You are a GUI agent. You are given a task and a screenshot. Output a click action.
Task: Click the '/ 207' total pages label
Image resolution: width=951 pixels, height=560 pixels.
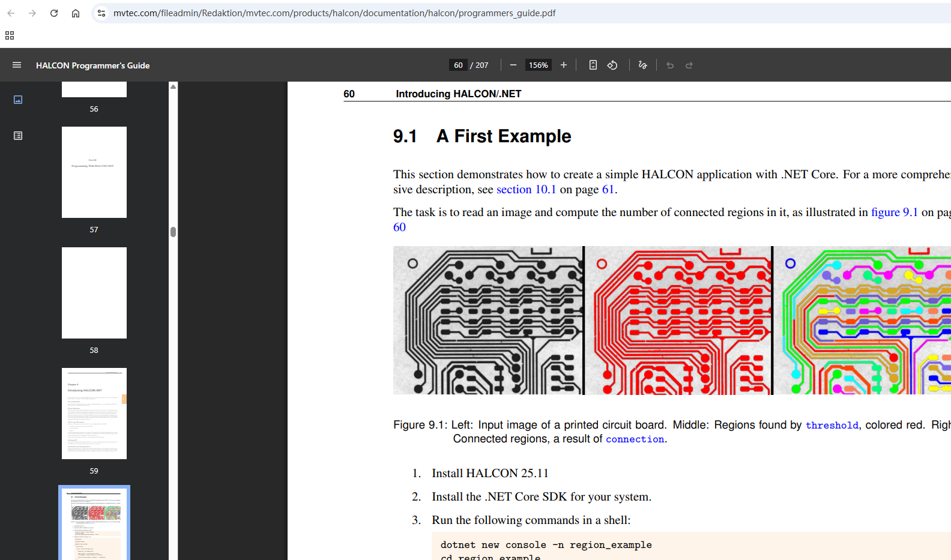[479, 65]
